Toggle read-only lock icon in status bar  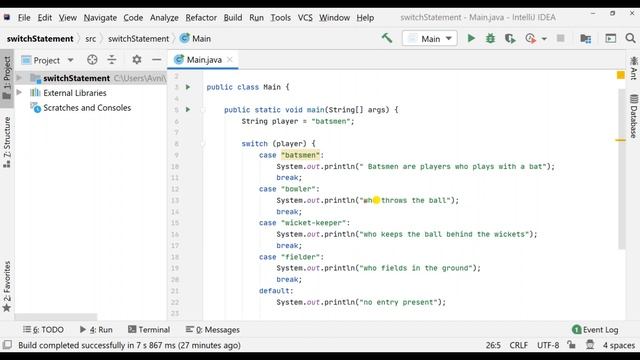(571, 345)
